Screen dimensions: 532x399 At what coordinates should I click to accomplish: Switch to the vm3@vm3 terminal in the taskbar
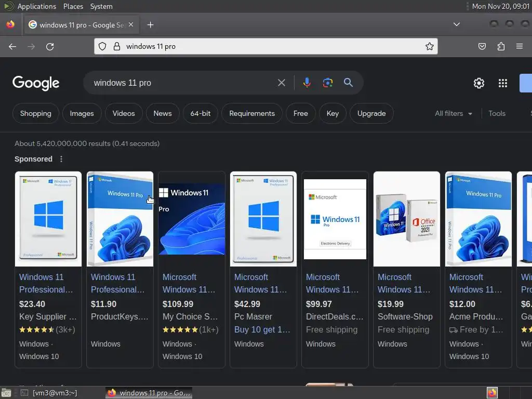coord(49,393)
